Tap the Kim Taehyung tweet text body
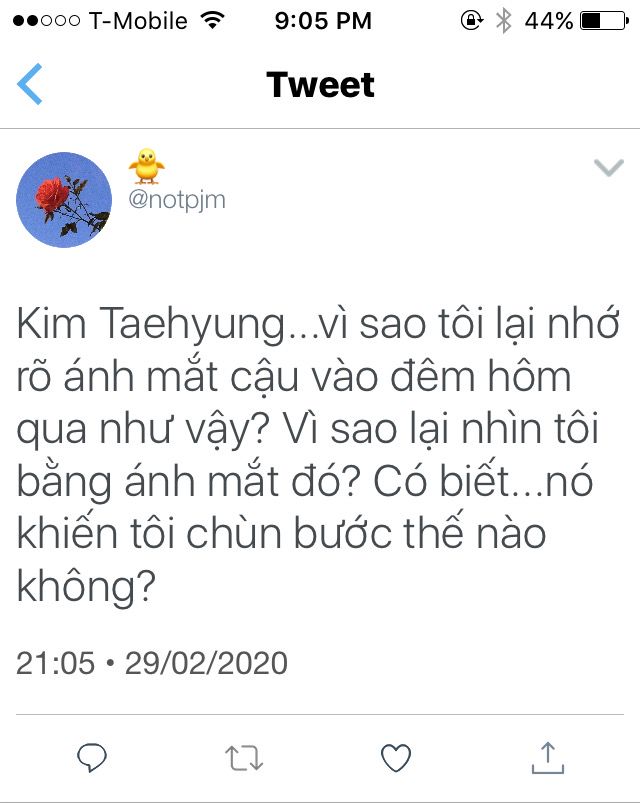The width and height of the screenshot is (640, 803). tap(317, 455)
